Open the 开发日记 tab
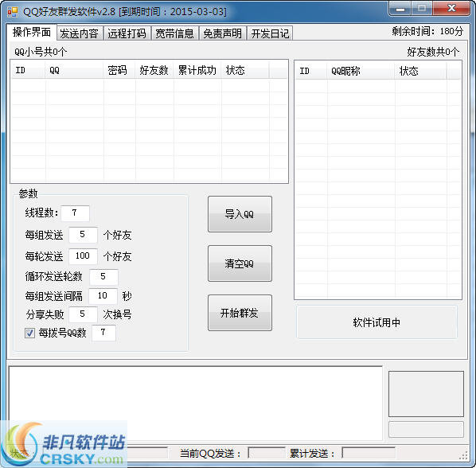The image size is (476, 468). [x=270, y=33]
